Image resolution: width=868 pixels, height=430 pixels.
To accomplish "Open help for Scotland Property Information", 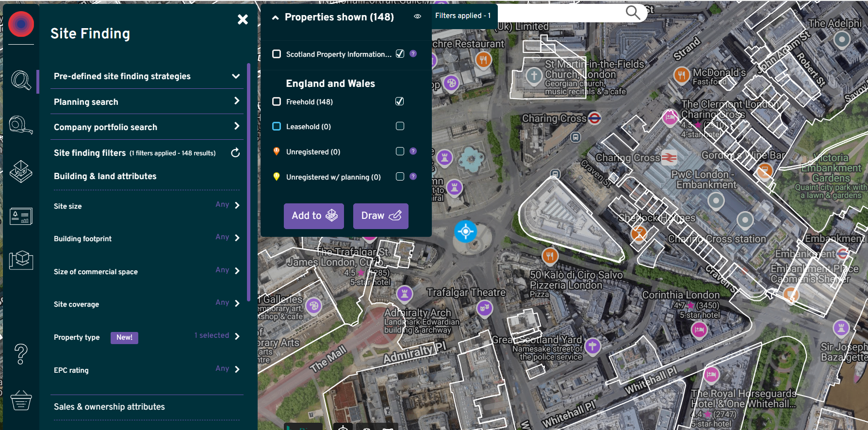I will pyautogui.click(x=413, y=53).
